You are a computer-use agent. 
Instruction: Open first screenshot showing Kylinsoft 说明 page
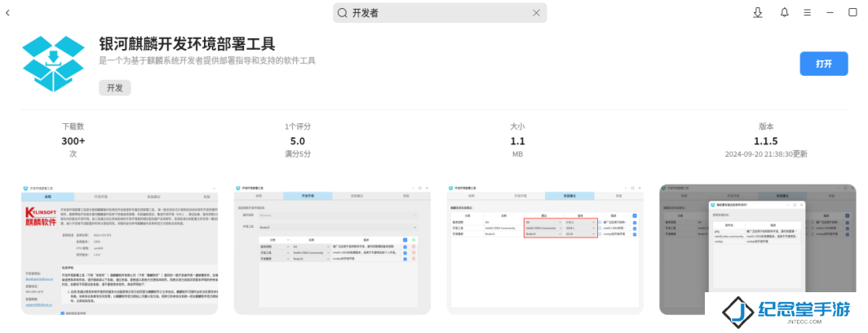pyautogui.click(x=120, y=249)
